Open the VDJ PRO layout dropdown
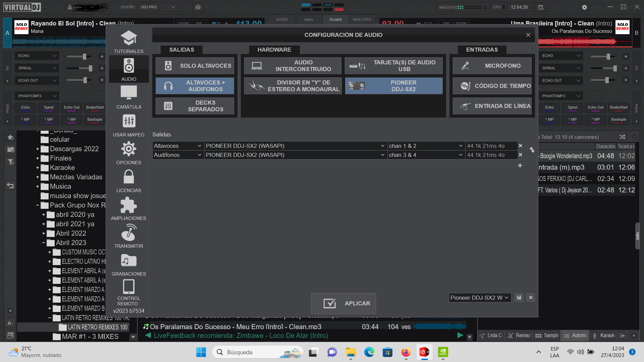The height and width of the screenshot is (362, 644). tap(158, 7)
